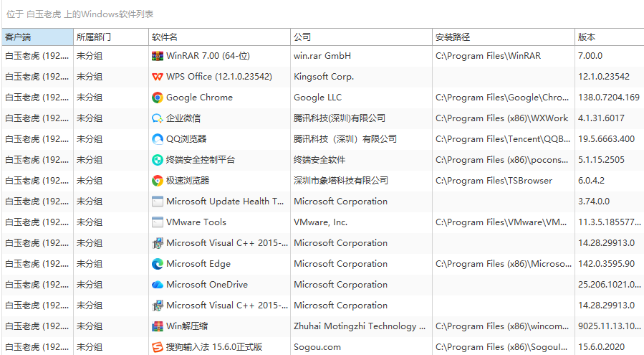Screen dimensions: 644x355
Task: Click the Microsoft Edge software name
Action: tap(198, 264)
